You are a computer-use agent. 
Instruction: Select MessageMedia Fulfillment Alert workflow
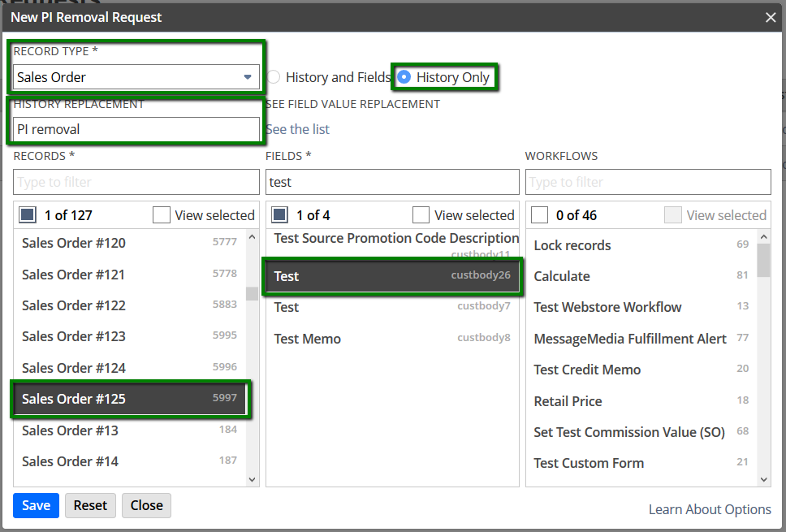(641, 339)
